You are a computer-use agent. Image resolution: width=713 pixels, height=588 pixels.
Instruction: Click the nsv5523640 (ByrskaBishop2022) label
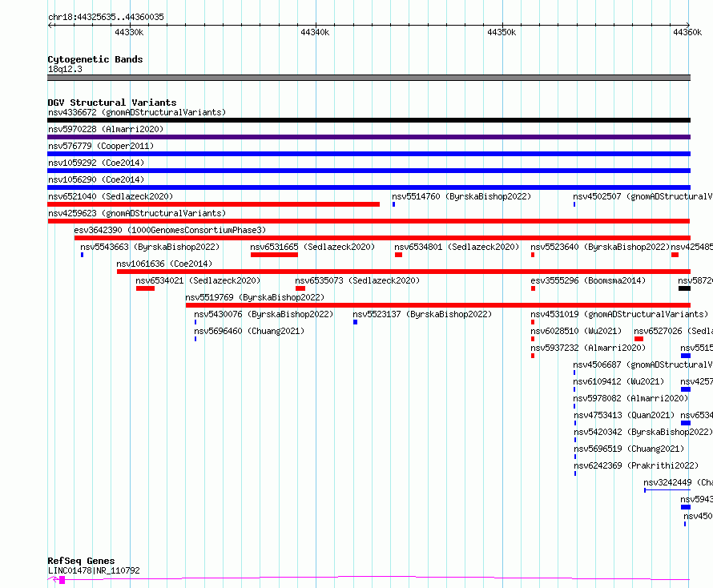pos(600,247)
